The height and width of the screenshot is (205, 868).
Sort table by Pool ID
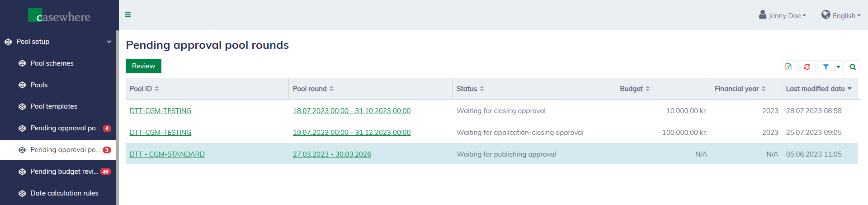click(x=144, y=89)
